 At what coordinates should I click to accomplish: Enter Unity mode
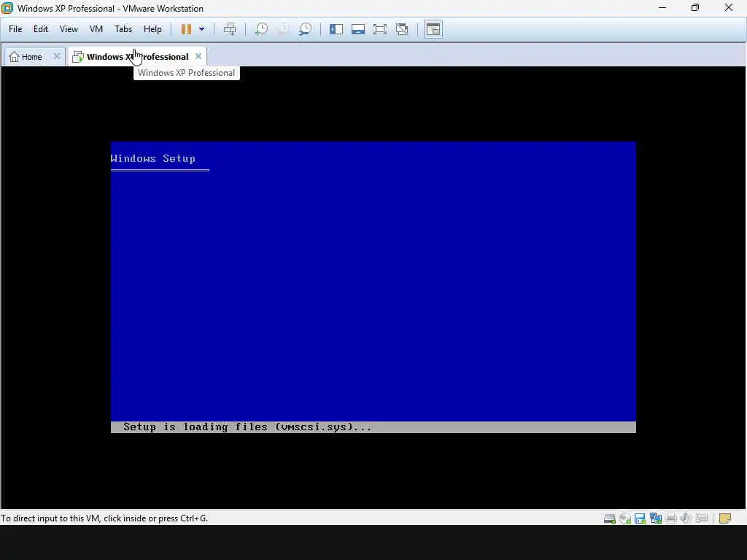point(402,29)
